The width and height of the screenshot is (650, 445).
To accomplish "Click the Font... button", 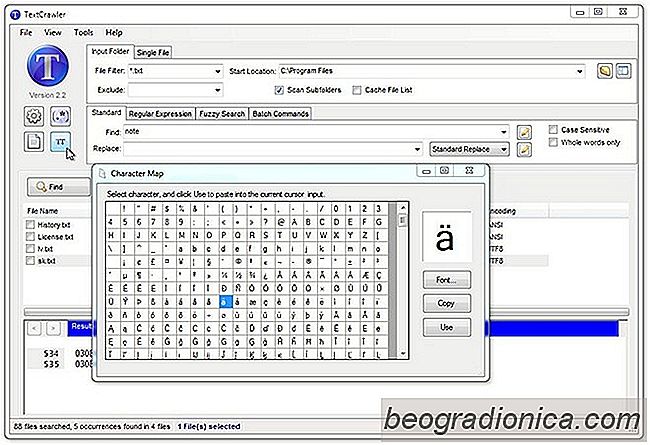I will pyautogui.click(x=446, y=279).
